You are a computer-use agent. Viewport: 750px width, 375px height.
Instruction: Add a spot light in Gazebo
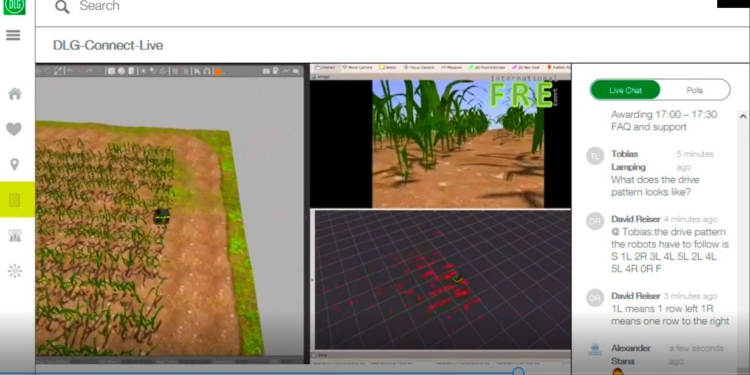[x=153, y=71]
